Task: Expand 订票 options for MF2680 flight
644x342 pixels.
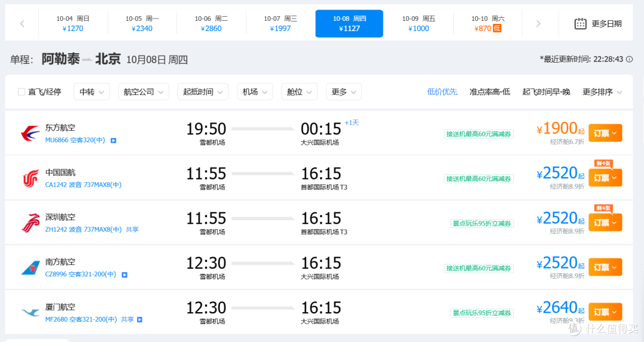Action: [605, 312]
